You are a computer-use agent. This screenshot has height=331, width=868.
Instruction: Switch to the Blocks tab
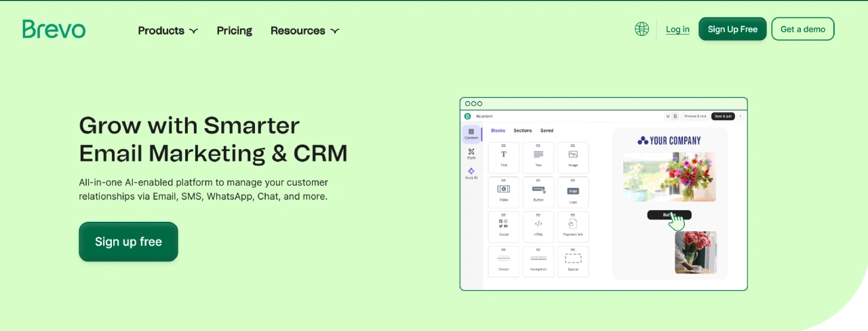pos(498,130)
